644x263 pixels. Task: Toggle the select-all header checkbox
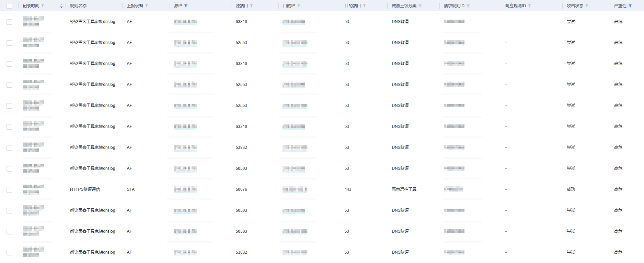pos(9,6)
